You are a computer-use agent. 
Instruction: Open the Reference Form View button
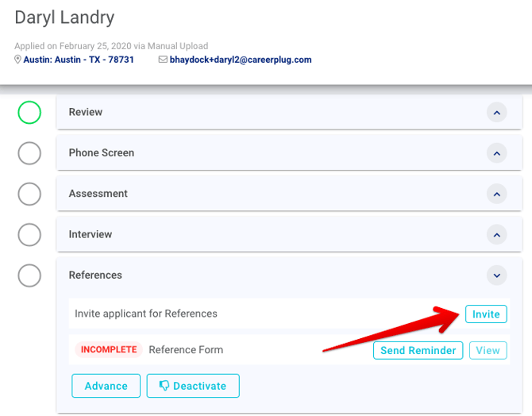[x=488, y=350]
